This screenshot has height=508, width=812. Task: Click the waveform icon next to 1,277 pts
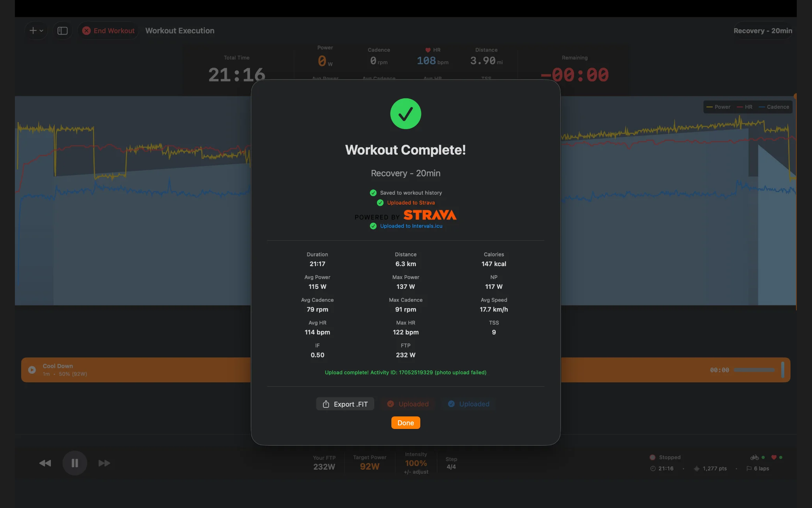click(x=697, y=468)
